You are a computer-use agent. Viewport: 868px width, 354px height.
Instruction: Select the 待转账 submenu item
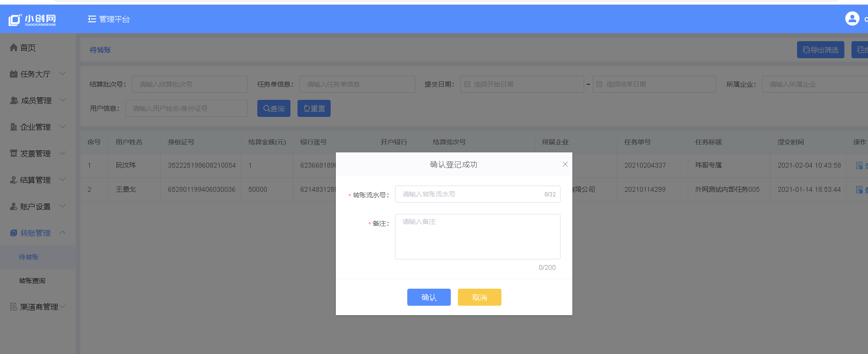tap(29, 257)
